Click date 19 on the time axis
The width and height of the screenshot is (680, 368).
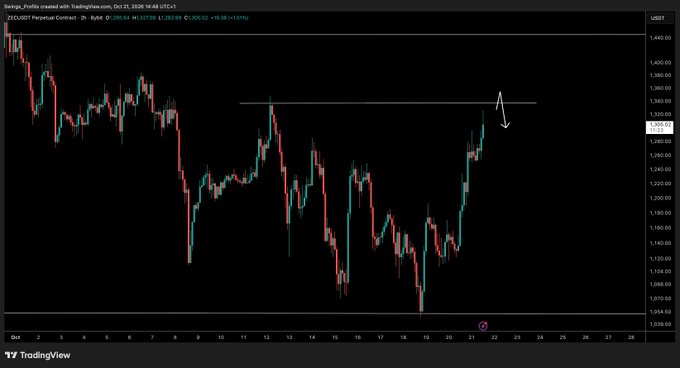[x=426, y=337]
